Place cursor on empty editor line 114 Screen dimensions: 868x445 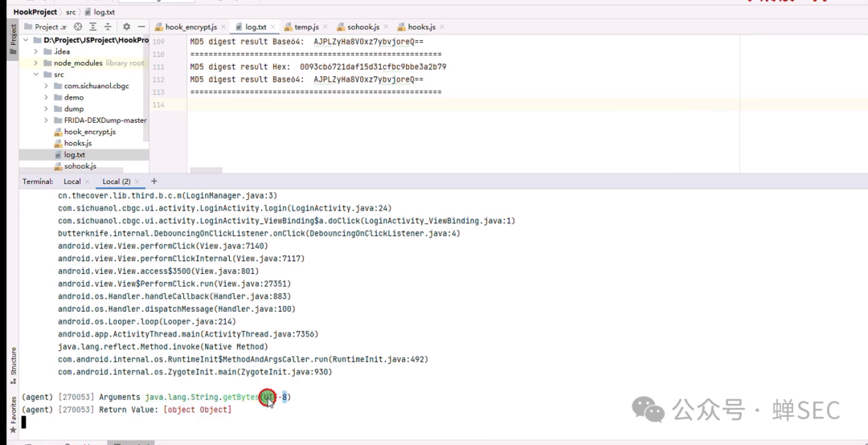pos(527,104)
